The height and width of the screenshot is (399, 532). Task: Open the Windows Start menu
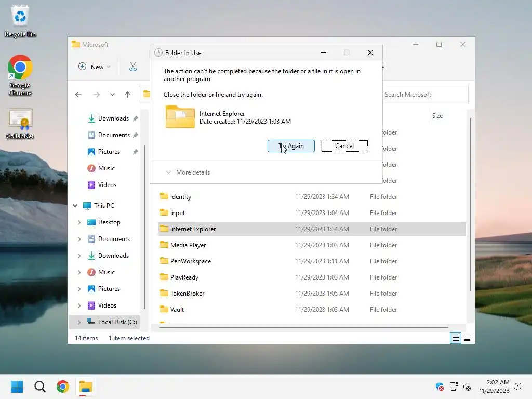17,387
